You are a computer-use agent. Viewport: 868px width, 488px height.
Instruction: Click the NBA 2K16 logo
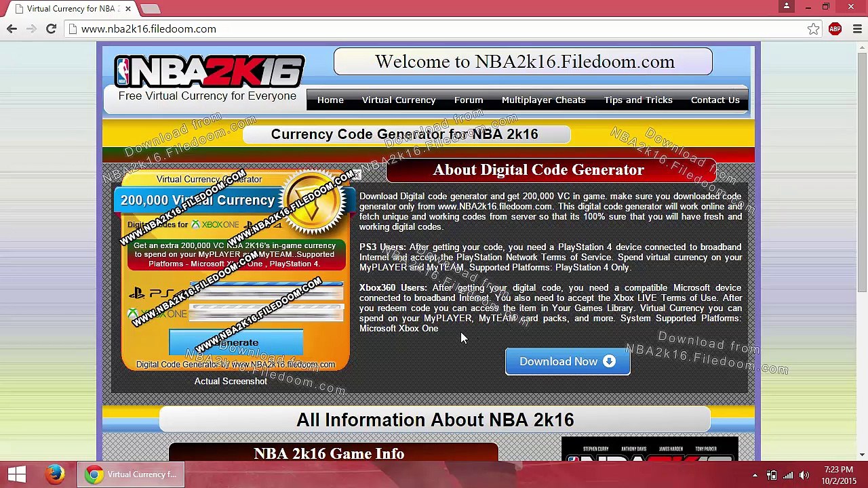tap(210, 71)
